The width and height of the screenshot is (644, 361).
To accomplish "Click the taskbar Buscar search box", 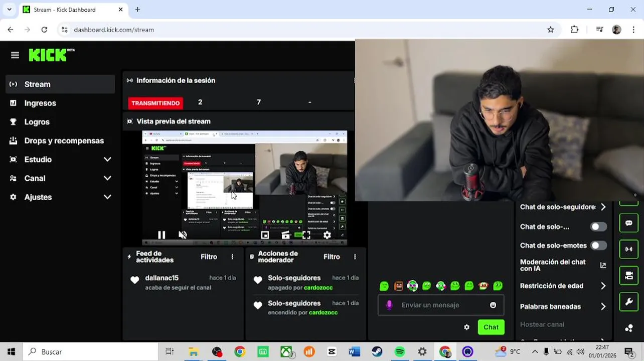I will [x=90, y=352].
